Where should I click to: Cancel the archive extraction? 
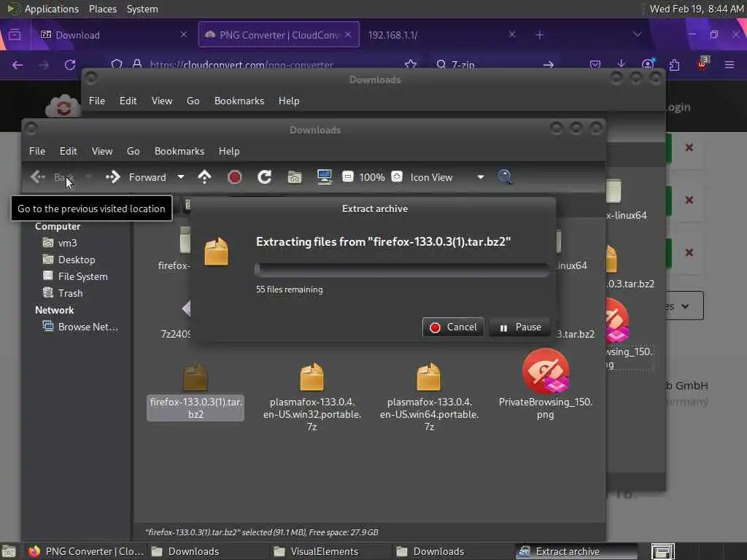453,327
